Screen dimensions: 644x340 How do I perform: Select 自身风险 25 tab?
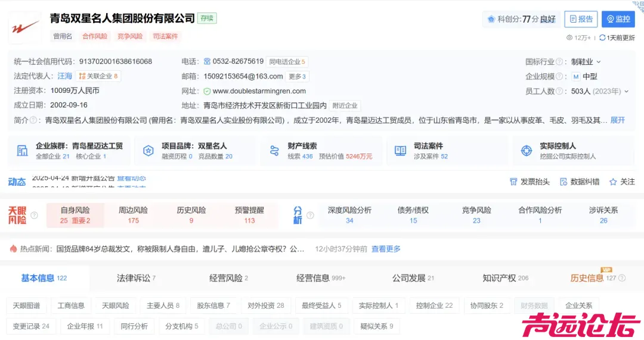coord(75,215)
